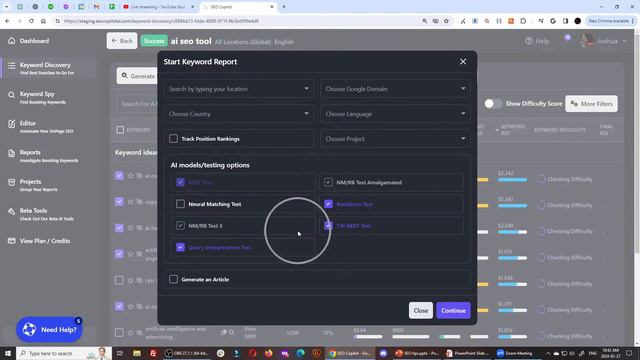This screenshot has width=640, height=360.
Task: Click the Close button in dialog footer
Action: 421,311
